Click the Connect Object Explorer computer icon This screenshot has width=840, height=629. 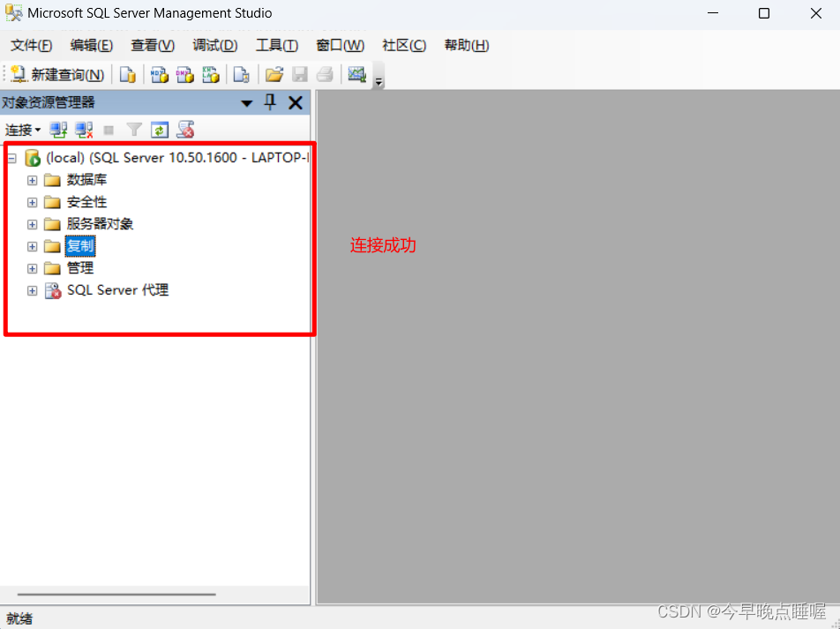point(58,130)
